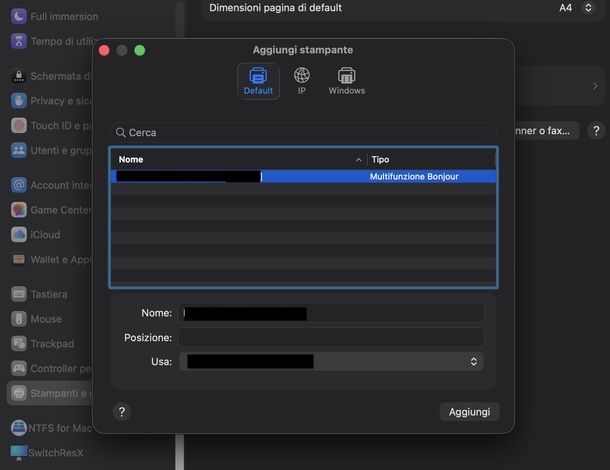Open Mouse settings
The image size is (610, 470).
[36, 319]
